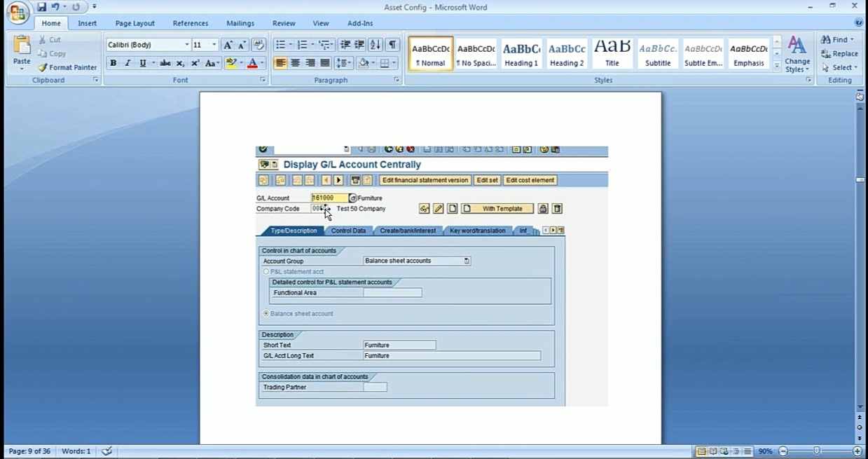This screenshot has width=868, height=459.
Task: Switch to Full Screen Reading view
Action: click(x=713, y=451)
